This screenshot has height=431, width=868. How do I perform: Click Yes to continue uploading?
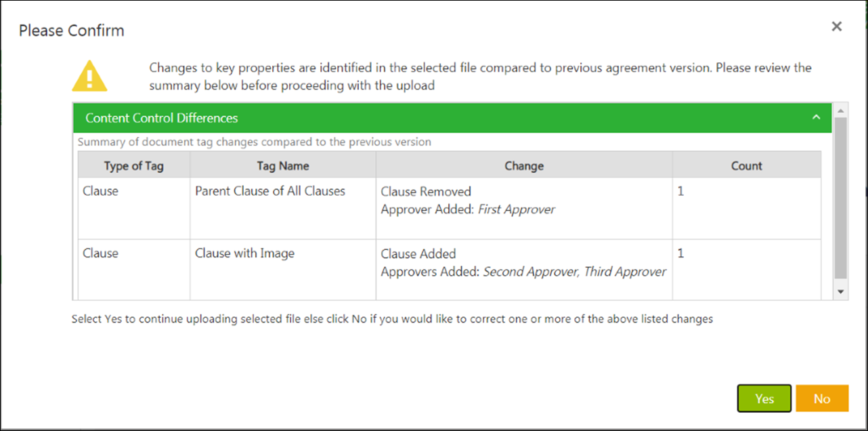(x=764, y=398)
